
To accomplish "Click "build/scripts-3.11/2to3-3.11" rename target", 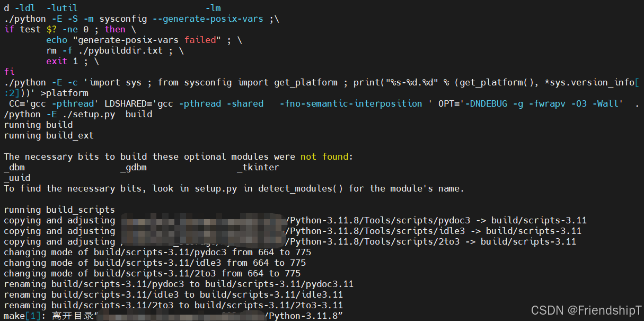I will 269,305.
